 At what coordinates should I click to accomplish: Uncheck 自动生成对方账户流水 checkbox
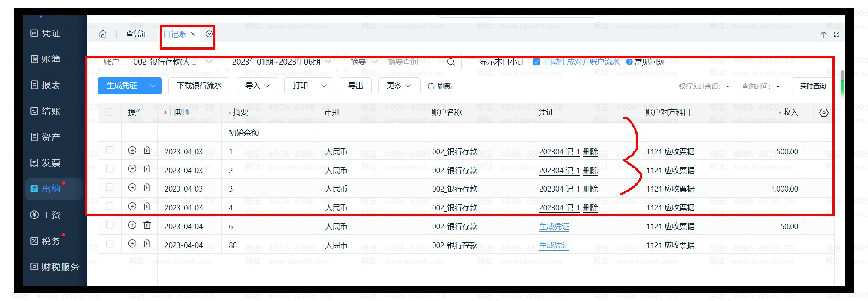click(536, 62)
